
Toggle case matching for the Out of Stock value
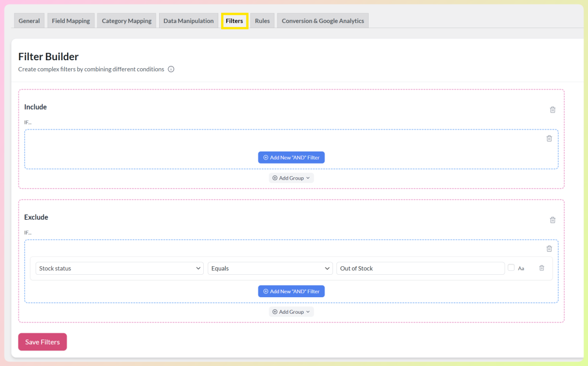pos(510,268)
